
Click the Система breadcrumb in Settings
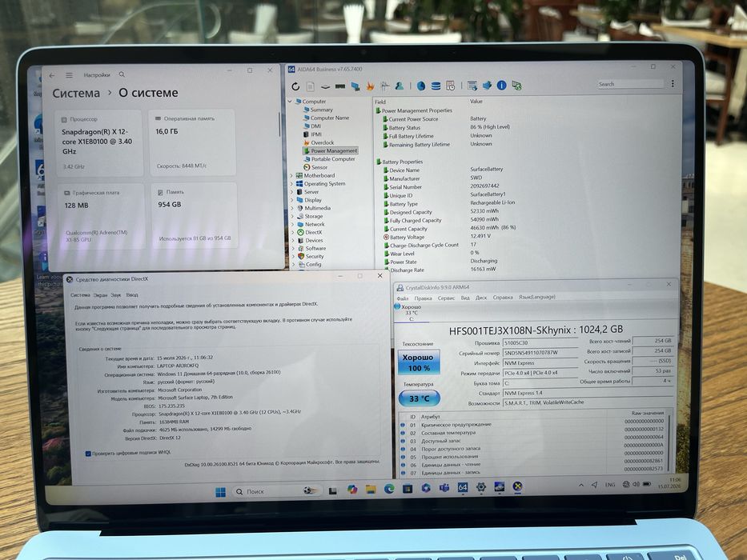pos(76,94)
